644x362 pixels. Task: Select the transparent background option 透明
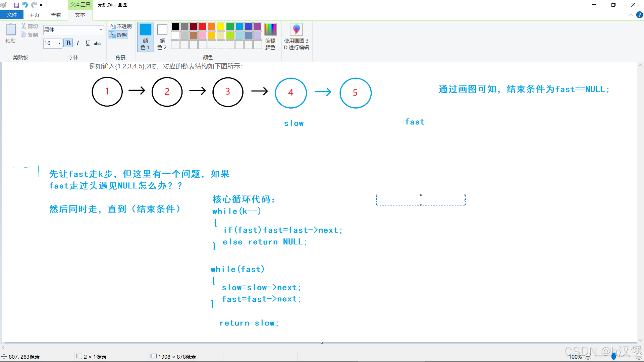pos(118,35)
